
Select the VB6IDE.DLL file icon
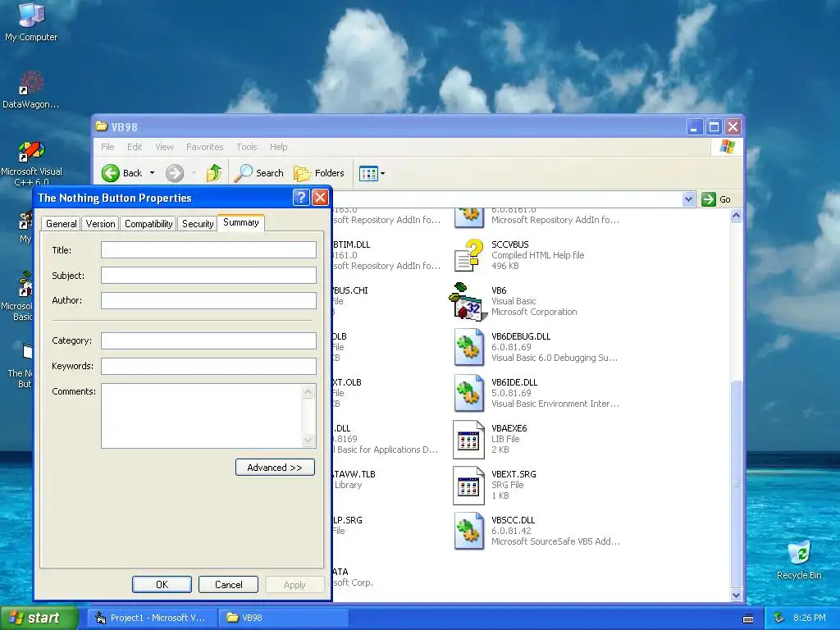coord(468,393)
